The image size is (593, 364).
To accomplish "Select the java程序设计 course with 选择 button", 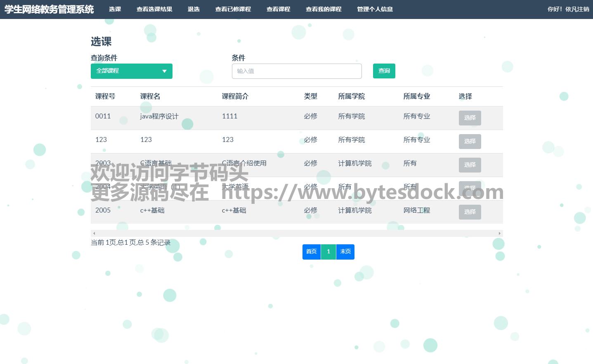I will (470, 118).
